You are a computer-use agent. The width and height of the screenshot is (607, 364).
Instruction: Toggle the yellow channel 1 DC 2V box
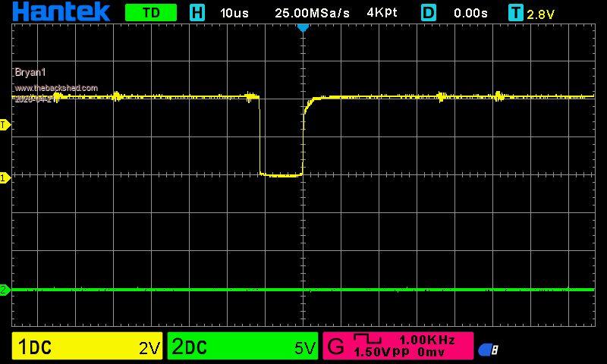coord(88,347)
